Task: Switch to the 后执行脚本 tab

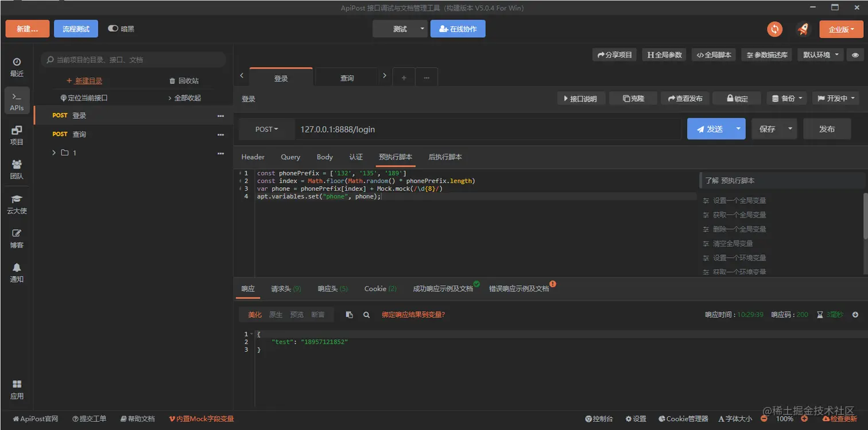Action: pyautogui.click(x=445, y=157)
